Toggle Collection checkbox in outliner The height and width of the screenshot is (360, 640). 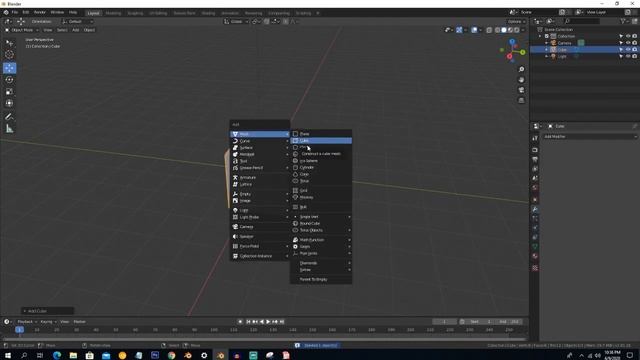point(547,36)
